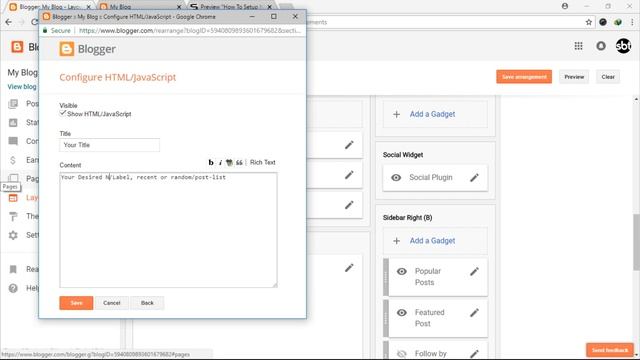This screenshot has width=640, height=360.
Task: Save the HTML/JavaScript gadget
Action: (76, 303)
